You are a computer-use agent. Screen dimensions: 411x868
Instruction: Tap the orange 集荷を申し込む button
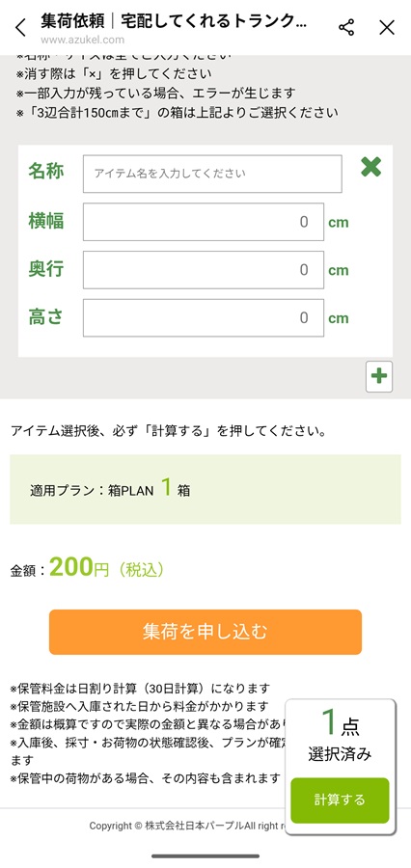205,632
